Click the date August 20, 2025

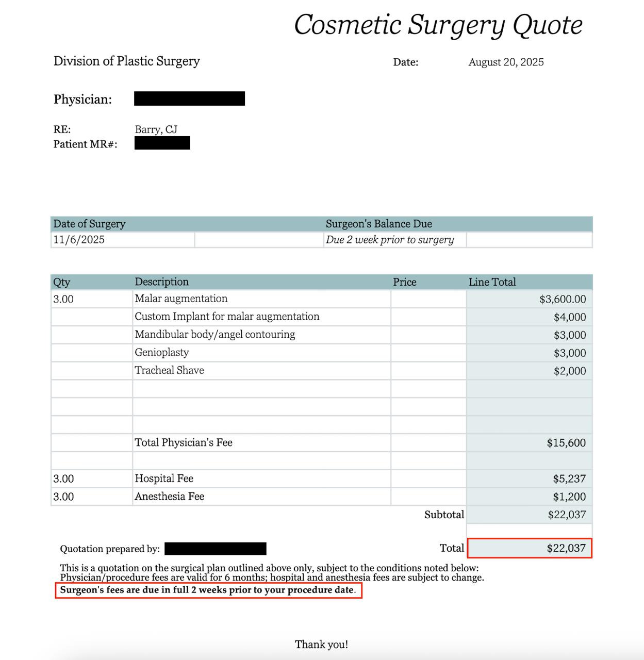(x=506, y=62)
